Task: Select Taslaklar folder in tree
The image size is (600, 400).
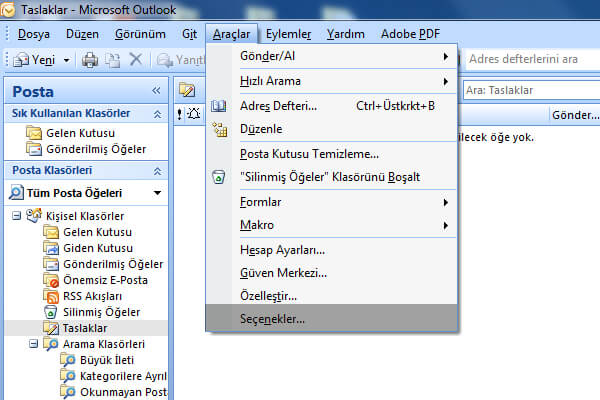Action: coord(85,328)
